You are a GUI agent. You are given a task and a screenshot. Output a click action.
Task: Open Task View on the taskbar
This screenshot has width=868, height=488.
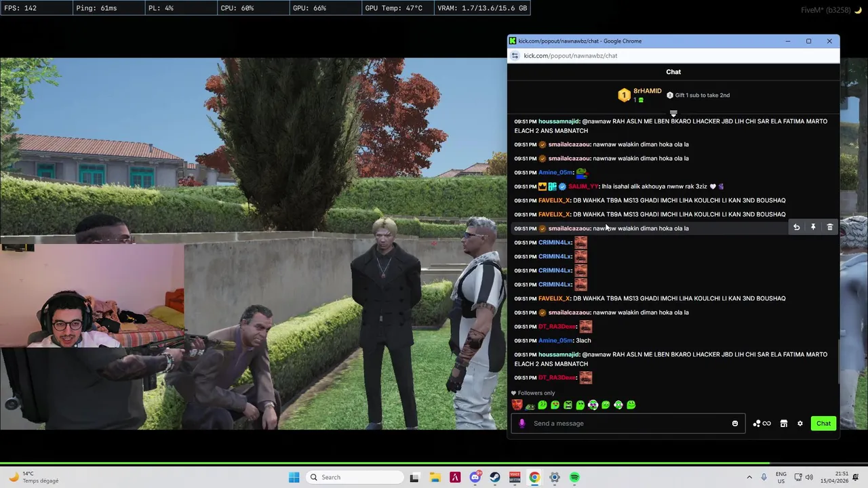tap(414, 477)
